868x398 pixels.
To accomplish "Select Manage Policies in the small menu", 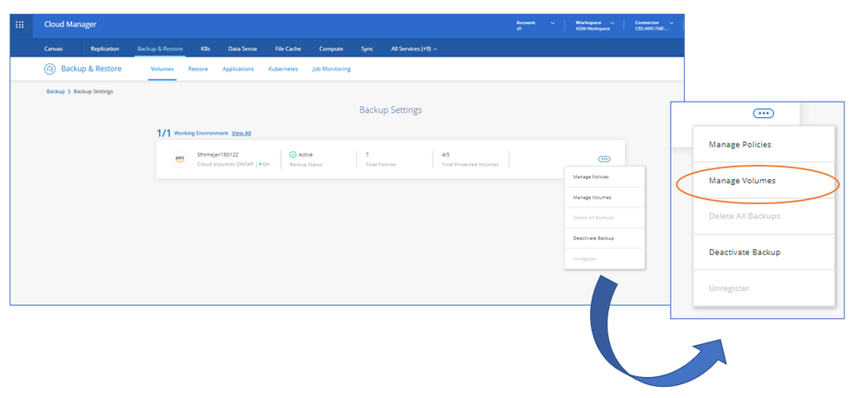I will coord(591,177).
